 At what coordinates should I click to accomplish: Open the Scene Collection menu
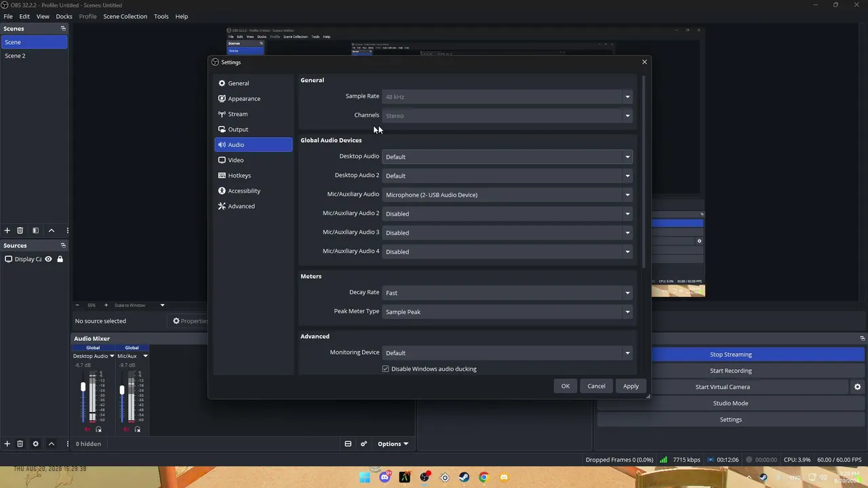[x=125, y=16]
